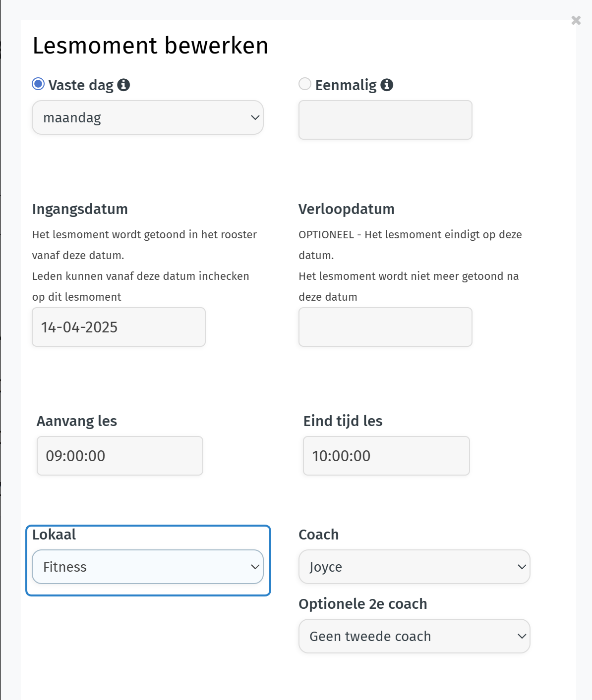Select the Eenmalig radio button
Viewport: 592px width, 700px height.
pyautogui.click(x=305, y=84)
